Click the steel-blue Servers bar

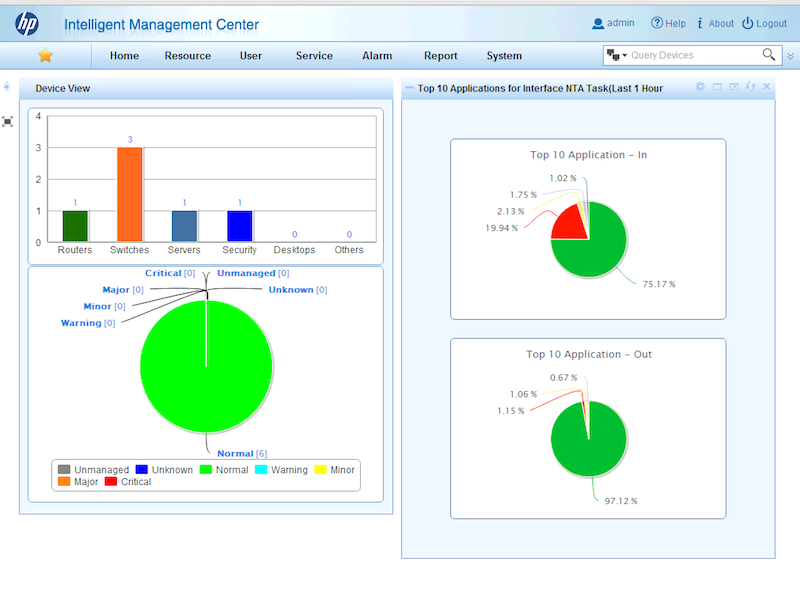pyautogui.click(x=184, y=226)
